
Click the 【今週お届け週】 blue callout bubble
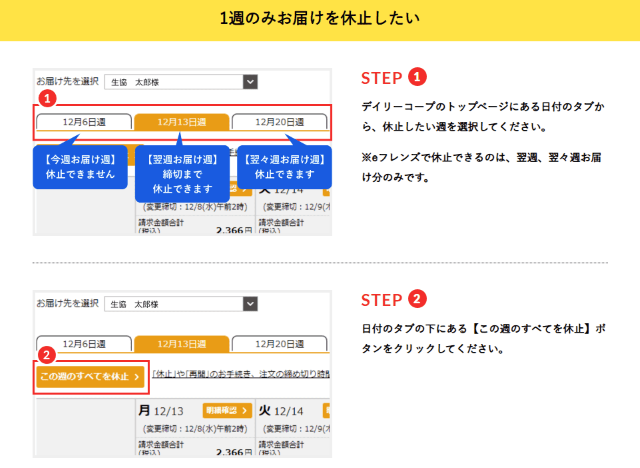pyautogui.click(x=80, y=166)
